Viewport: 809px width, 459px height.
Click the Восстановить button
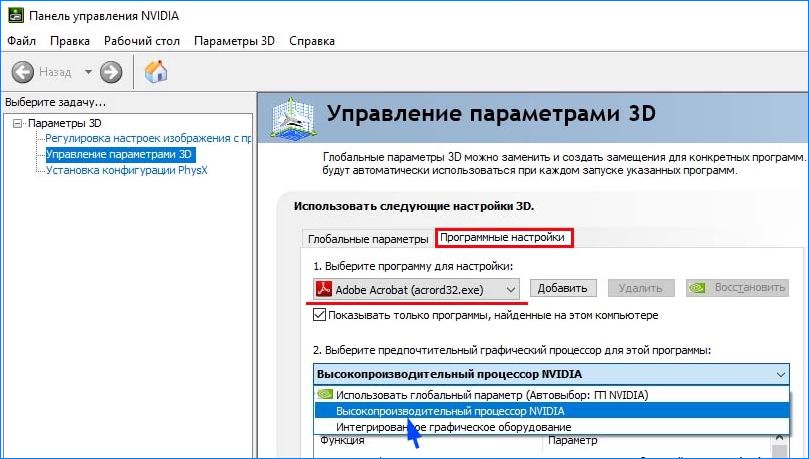coord(737,288)
